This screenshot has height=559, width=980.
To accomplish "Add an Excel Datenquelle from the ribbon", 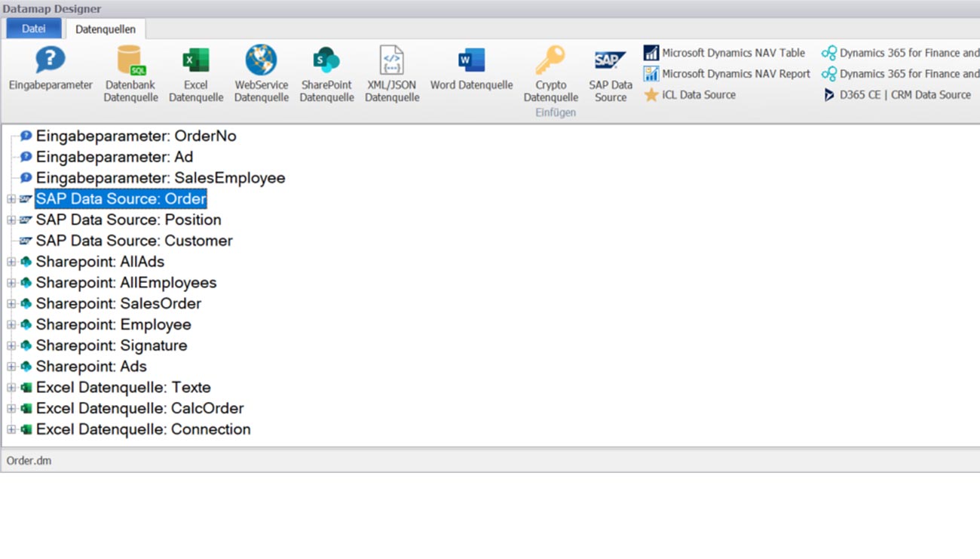I will point(196,74).
